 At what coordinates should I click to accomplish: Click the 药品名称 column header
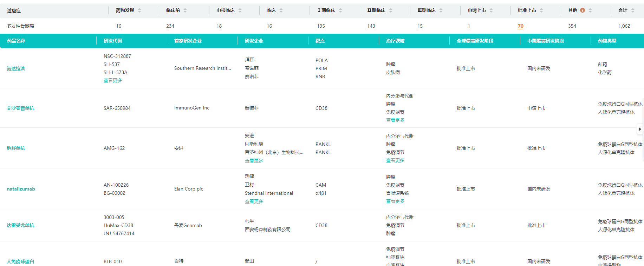point(16,41)
